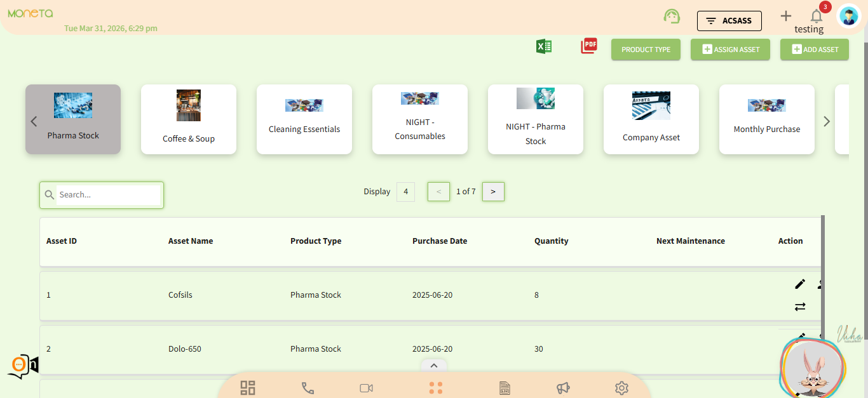This screenshot has width=868, height=398.
Task: Open the ACSASS filter dropdown
Action: pos(729,21)
